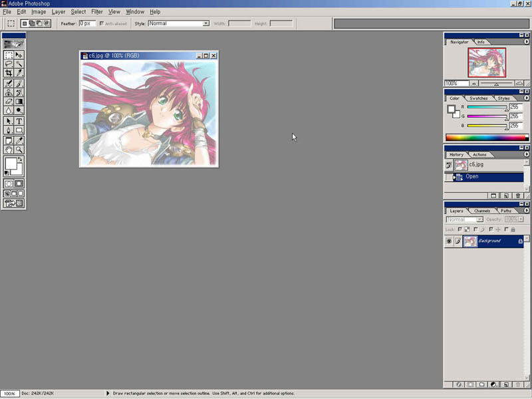Open the Color palette flyout menu
The image size is (532, 399).
coord(526,98)
